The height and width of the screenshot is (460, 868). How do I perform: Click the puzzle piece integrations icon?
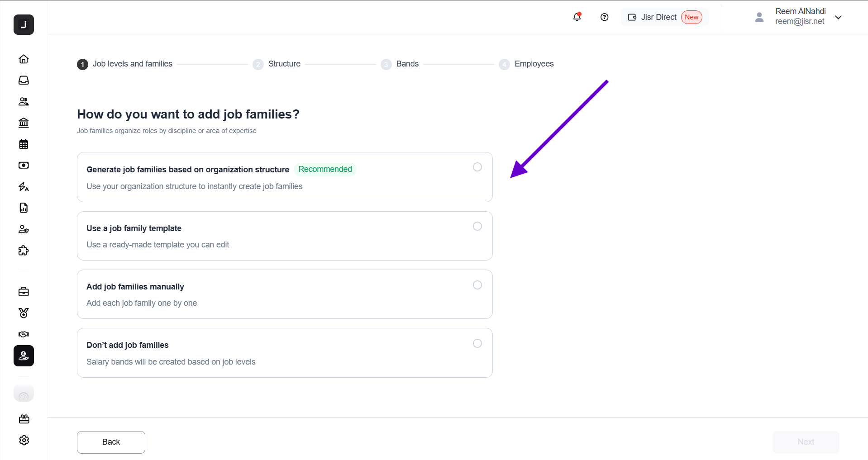pyautogui.click(x=24, y=251)
